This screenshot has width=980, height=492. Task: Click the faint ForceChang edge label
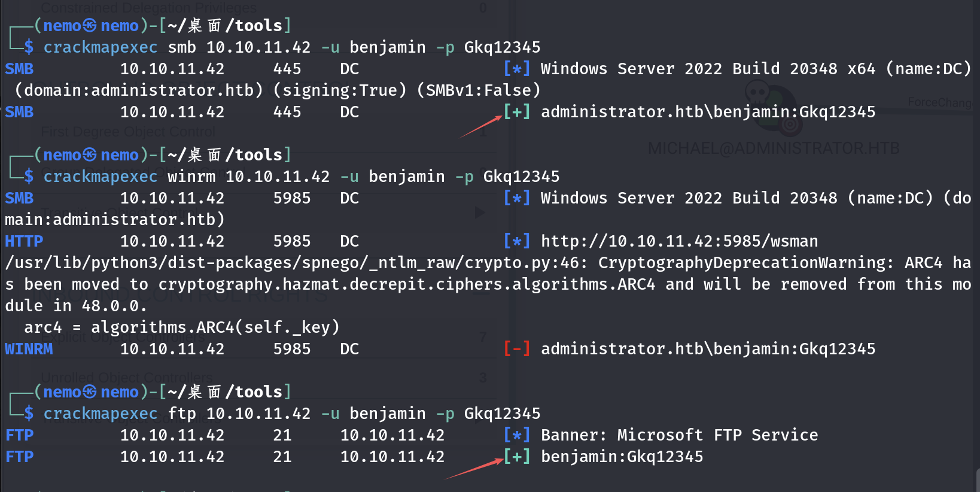pos(939,102)
